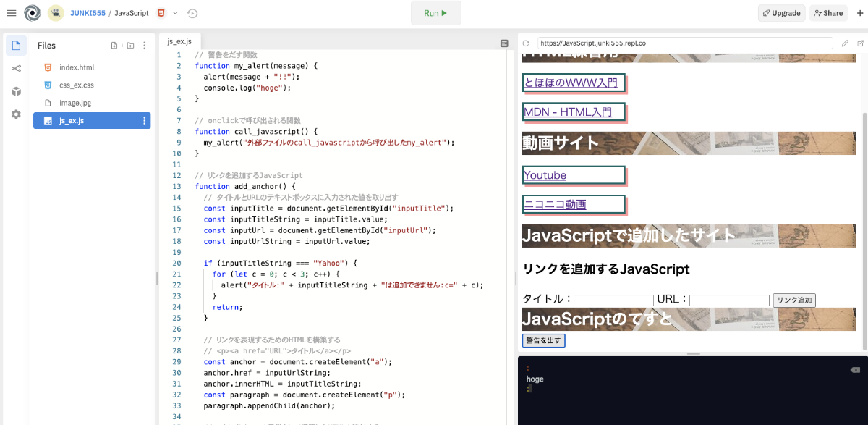Click the タイトル text input

tap(613, 300)
